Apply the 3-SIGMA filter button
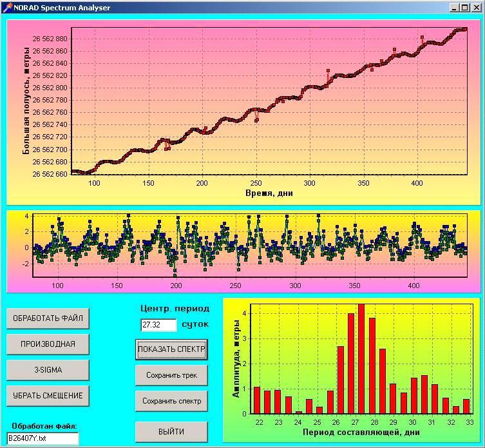The width and height of the screenshot is (485, 448). coord(48,369)
